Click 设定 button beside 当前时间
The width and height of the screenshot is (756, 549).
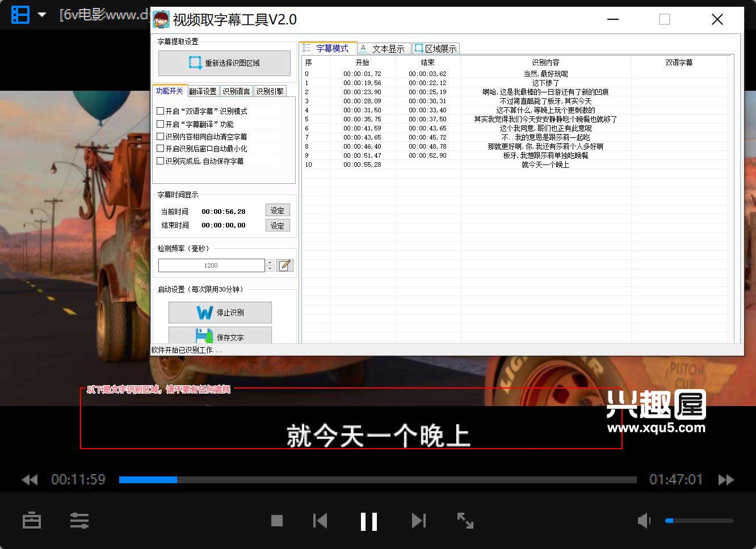point(278,210)
